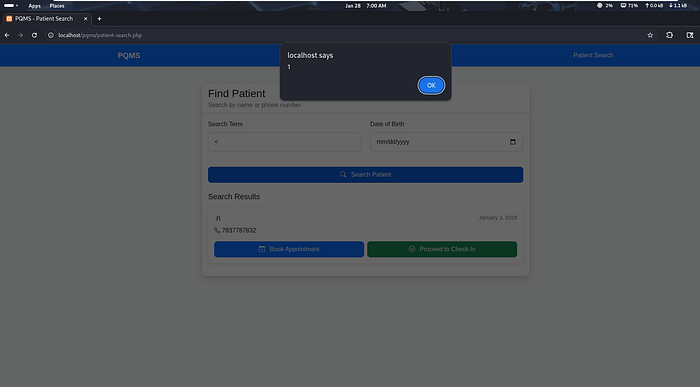Click the patient name "n" in results

point(218,218)
